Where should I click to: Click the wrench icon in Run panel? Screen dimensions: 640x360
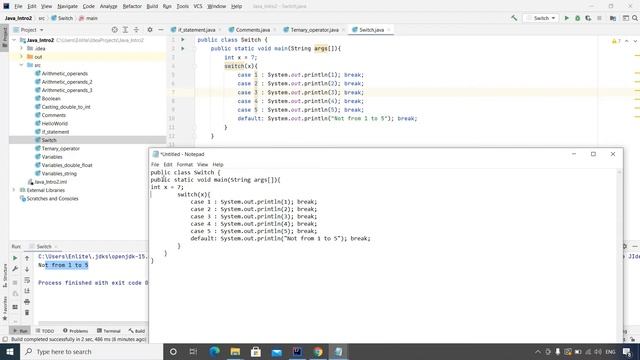[15, 269]
